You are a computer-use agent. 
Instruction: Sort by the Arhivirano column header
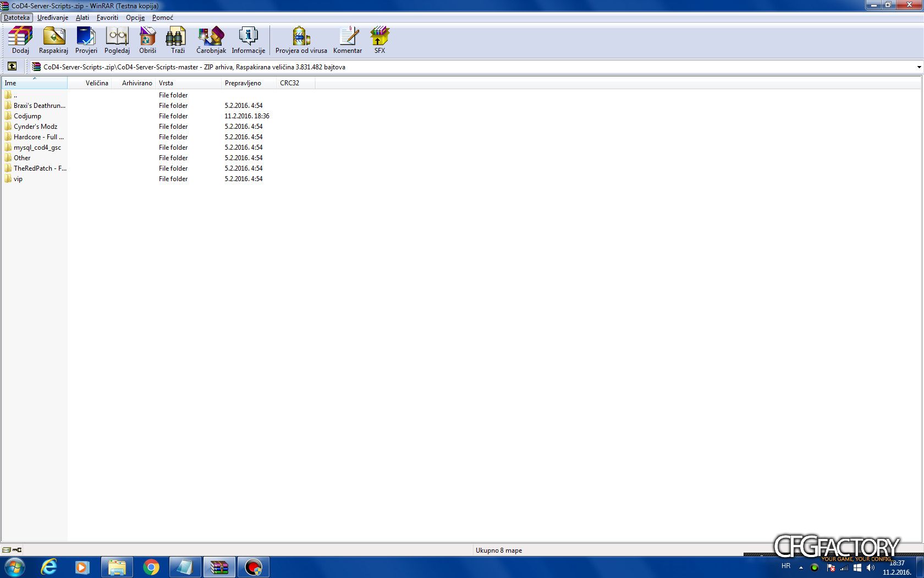coord(134,83)
